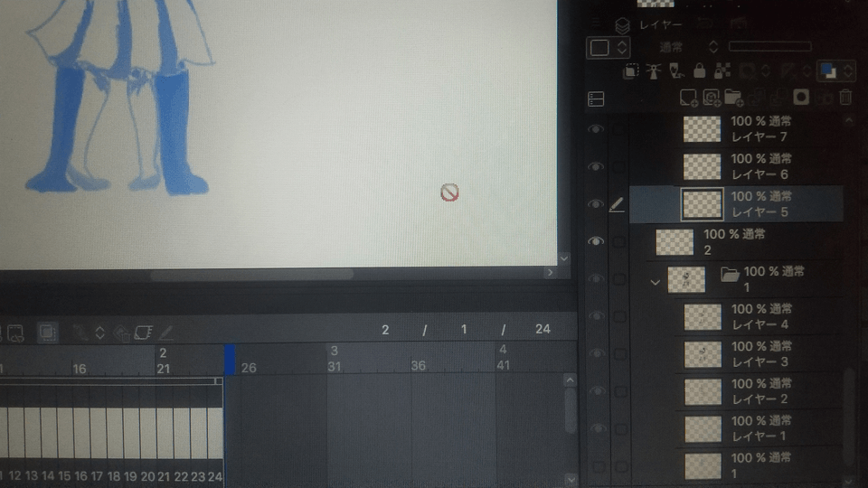Create new raster layer icon

(x=689, y=98)
